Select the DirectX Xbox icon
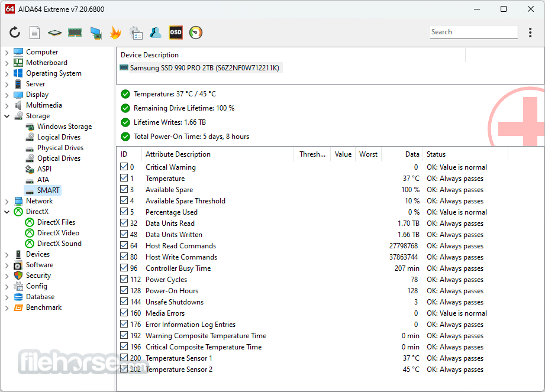The height and width of the screenshot is (392, 545). pyautogui.click(x=18, y=212)
